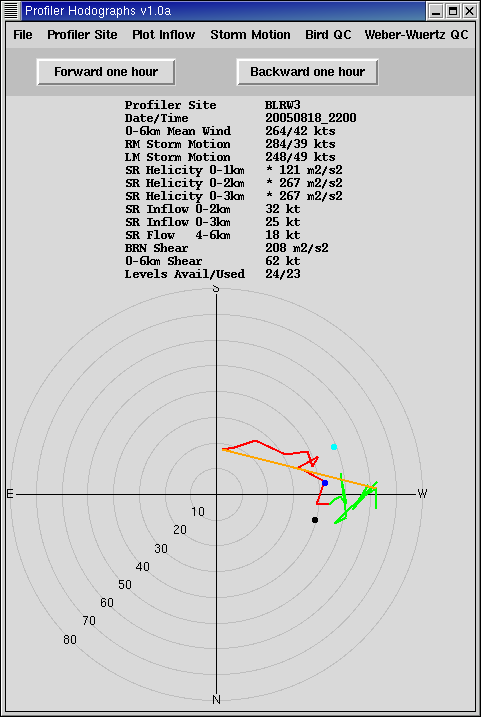Image resolution: width=481 pixels, height=717 pixels.
Task: Open the File menu
Action: click(23, 35)
